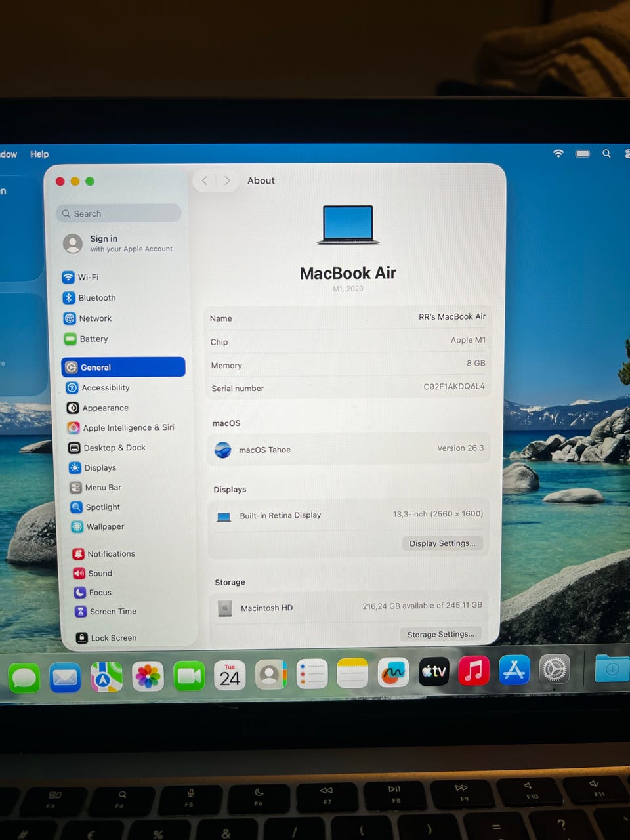Click the 8 GB memory value

click(476, 363)
